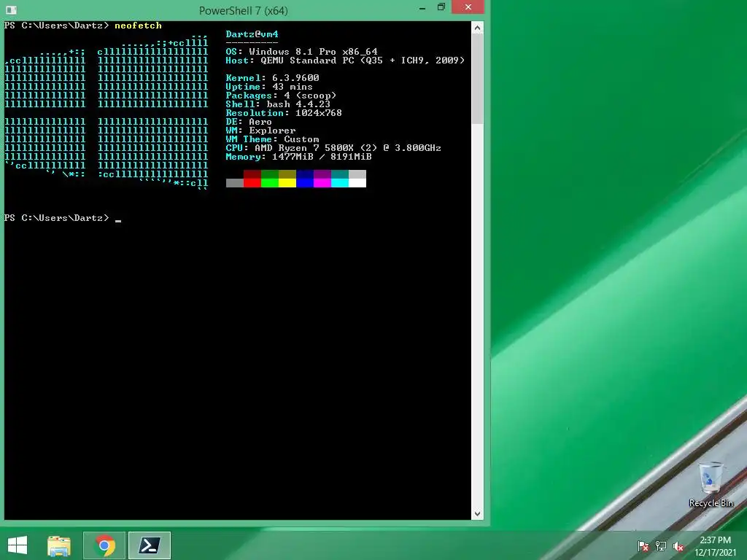The width and height of the screenshot is (747, 560).
Task: Click the scrollbar down arrow in PowerShell
Action: point(477,514)
